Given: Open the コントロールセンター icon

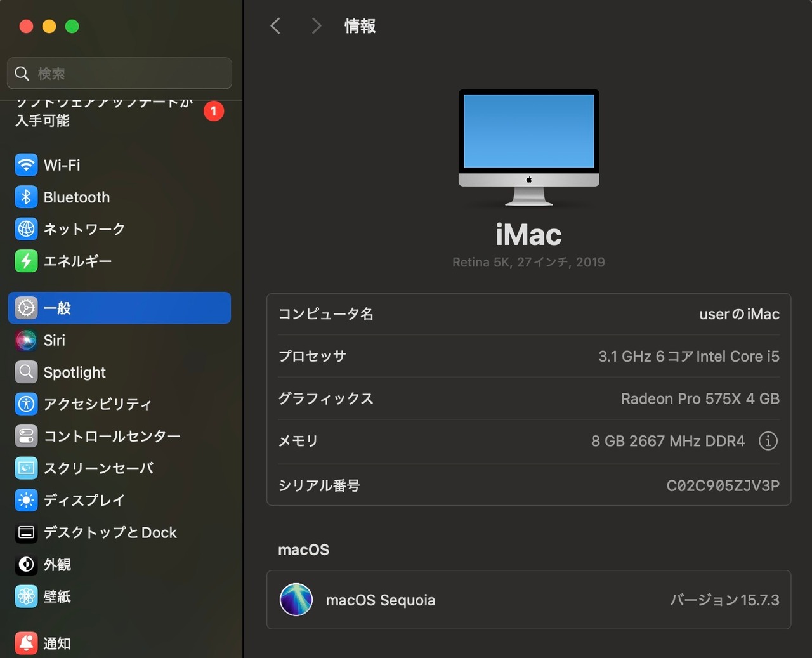Looking at the screenshot, I should 26,437.
